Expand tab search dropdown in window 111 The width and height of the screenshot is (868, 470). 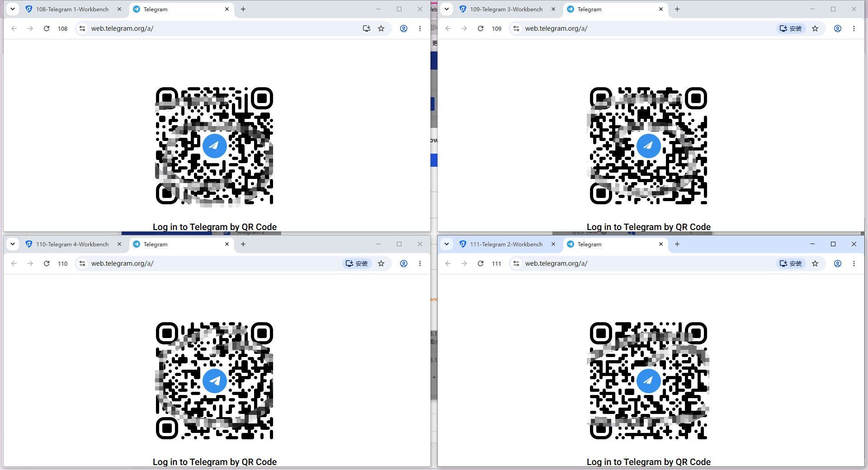coord(447,244)
